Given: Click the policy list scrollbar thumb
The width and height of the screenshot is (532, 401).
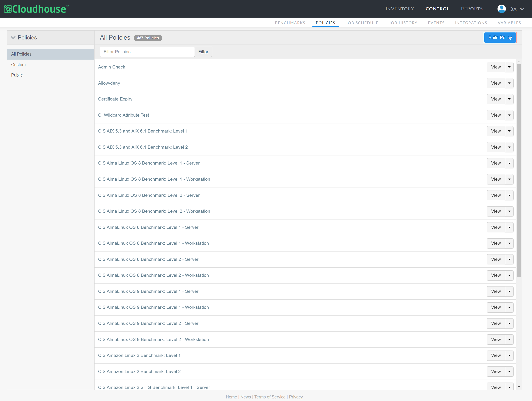Looking at the screenshot, I should click(519, 170).
